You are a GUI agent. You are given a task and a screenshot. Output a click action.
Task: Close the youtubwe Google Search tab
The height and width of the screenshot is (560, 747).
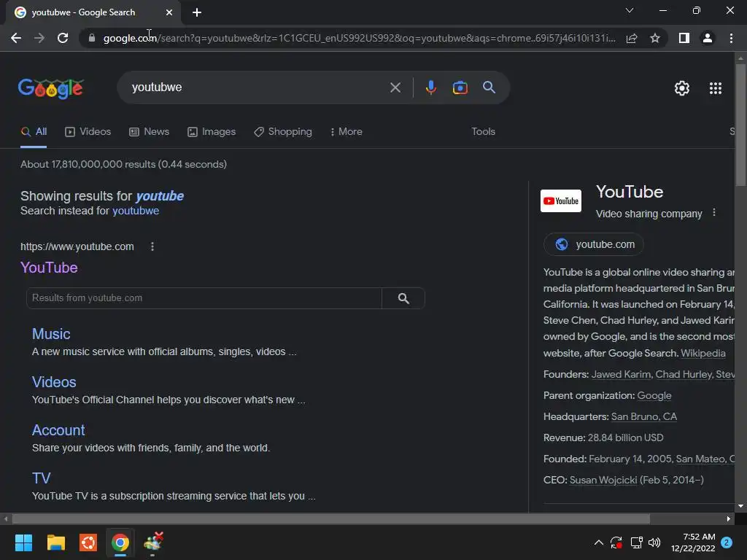click(169, 12)
